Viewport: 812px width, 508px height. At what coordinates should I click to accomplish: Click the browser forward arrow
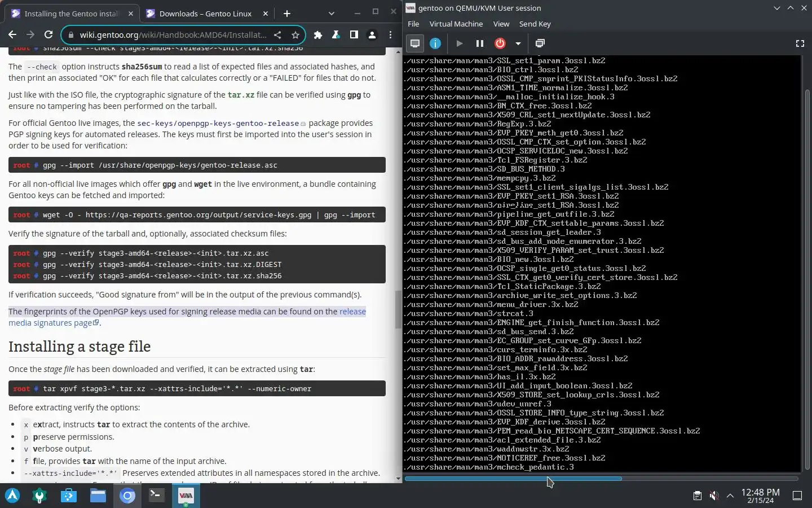point(30,35)
